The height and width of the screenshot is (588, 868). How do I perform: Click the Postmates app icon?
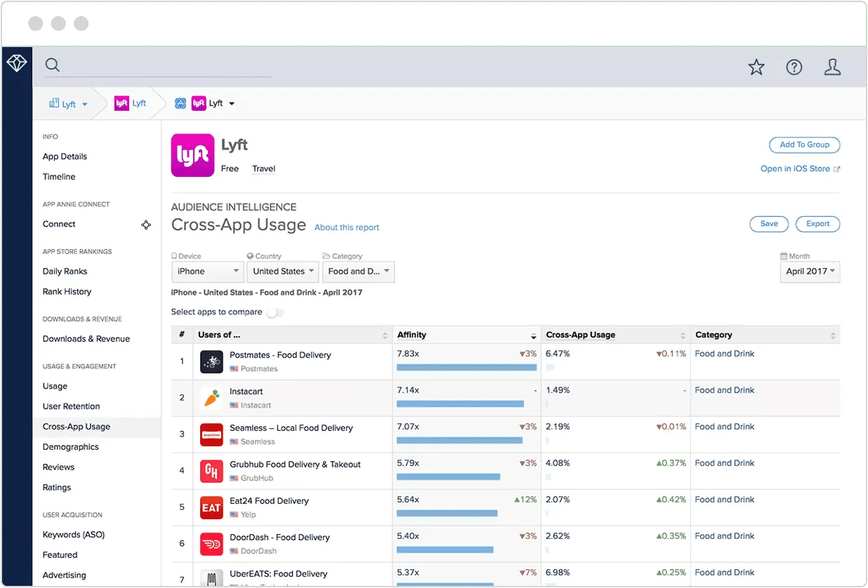point(211,361)
